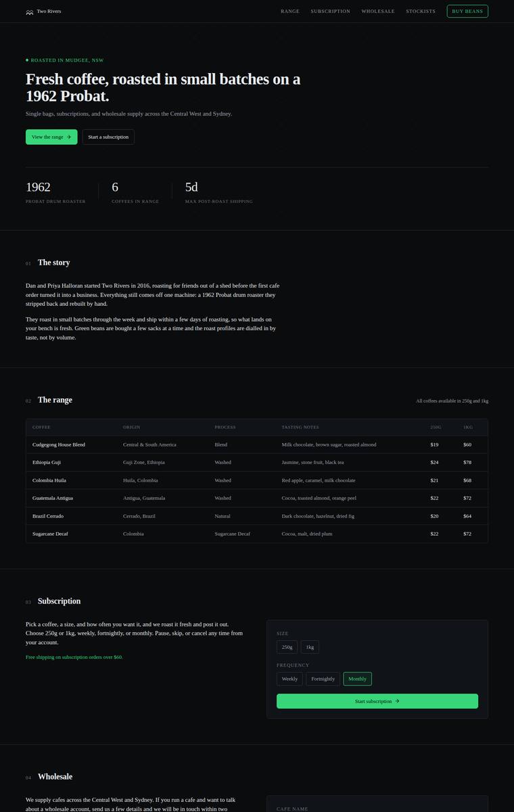Click the $68 price for Colombia Huila
The height and width of the screenshot is (812, 514).
point(467,480)
